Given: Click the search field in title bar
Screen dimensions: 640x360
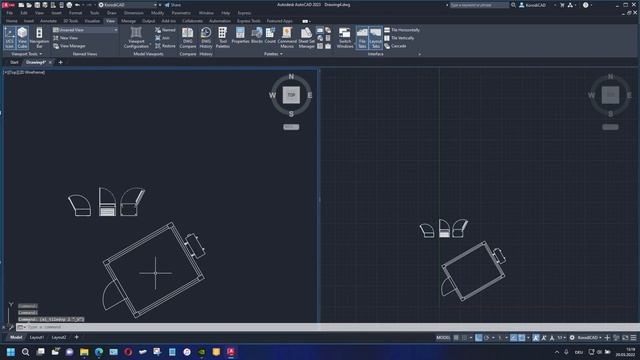Looking at the screenshot, I should [479, 5].
